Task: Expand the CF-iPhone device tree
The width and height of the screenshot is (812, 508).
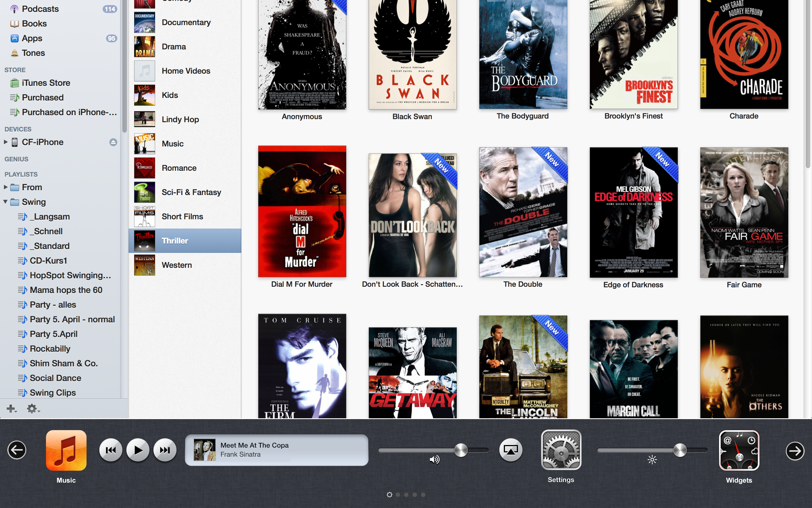Action: click(6, 142)
